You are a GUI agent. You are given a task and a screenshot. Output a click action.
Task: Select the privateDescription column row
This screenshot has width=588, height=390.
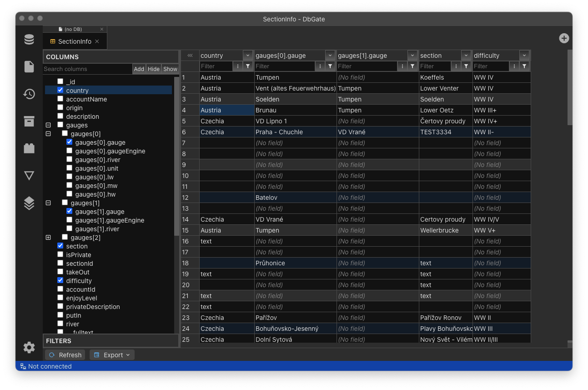coord(108,307)
